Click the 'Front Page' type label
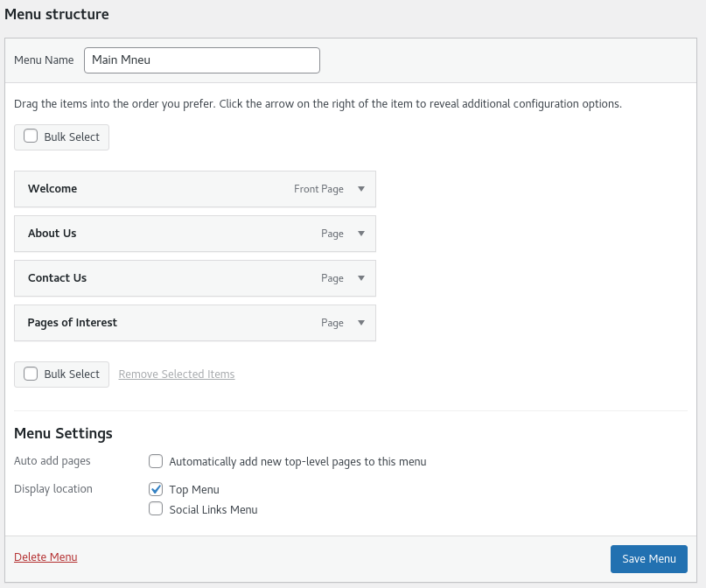The width and height of the screenshot is (706, 588). (x=318, y=189)
